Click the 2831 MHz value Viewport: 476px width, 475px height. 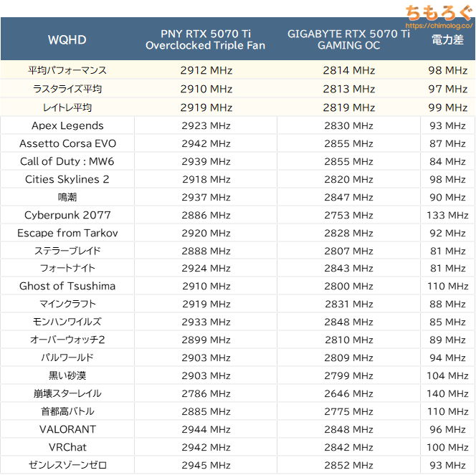[x=349, y=304]
